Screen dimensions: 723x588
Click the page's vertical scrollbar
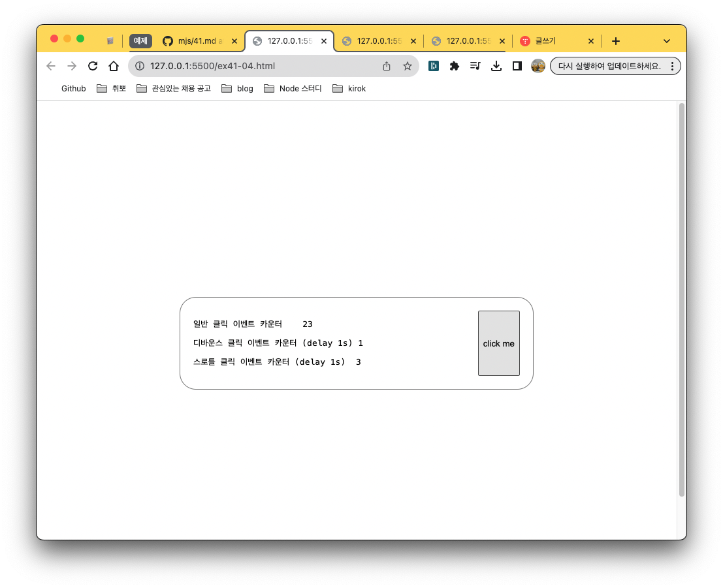coord(681,300)
